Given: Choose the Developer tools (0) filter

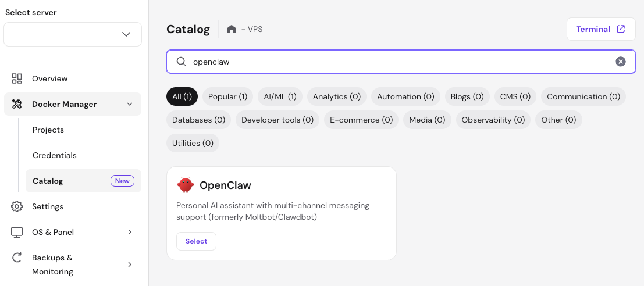Looking at the screenshot, I should [x=277, y=120].
